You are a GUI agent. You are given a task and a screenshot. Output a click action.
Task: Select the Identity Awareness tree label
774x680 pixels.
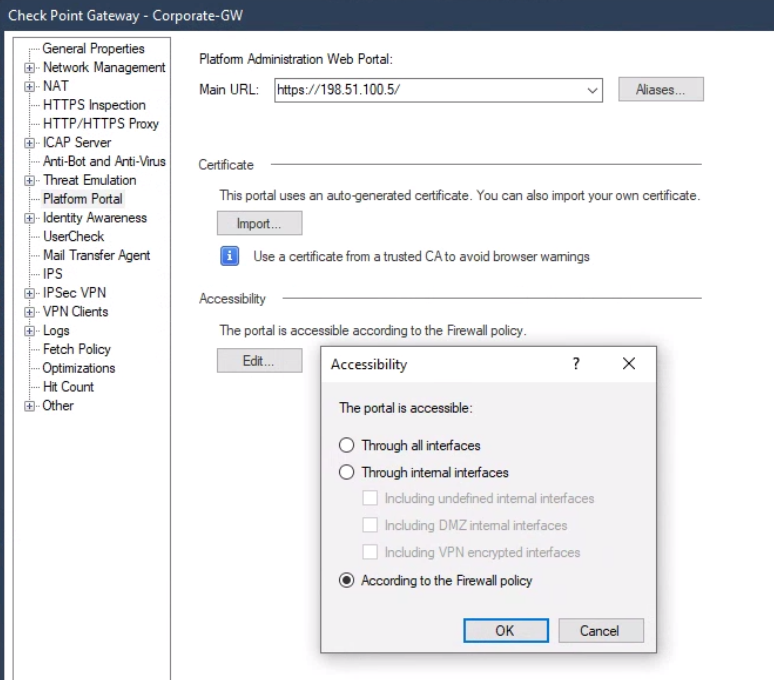[x=95, y=218]
